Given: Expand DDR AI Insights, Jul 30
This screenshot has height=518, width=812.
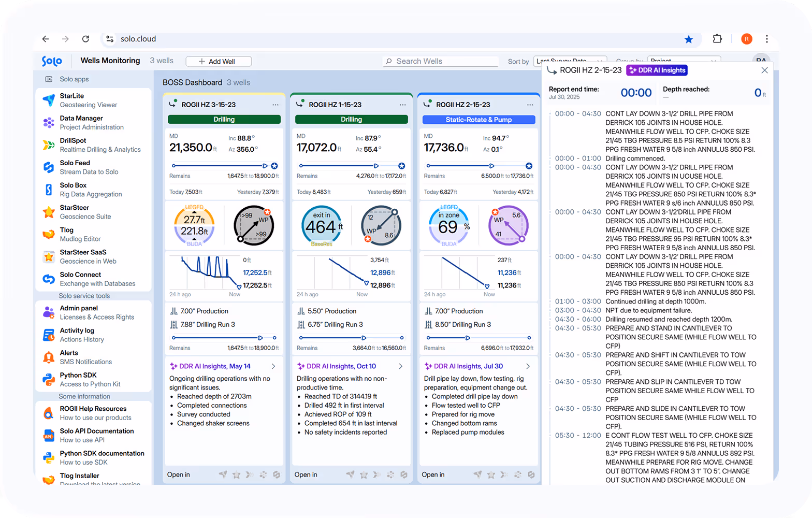Looking at the screenshot, I should click(528, 366).
